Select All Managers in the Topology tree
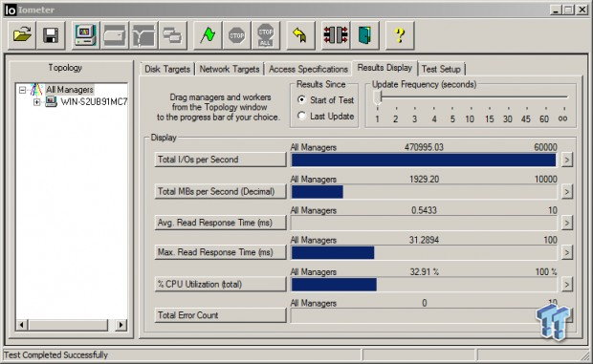The image size is (593, 364). (70, 90)
